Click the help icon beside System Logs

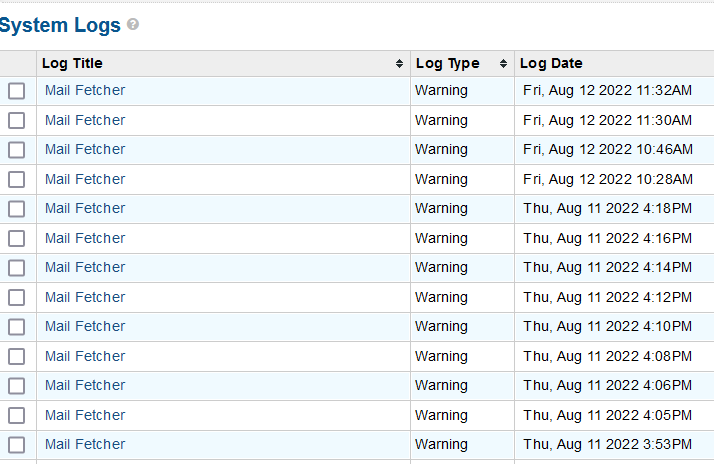pos(133,26)
